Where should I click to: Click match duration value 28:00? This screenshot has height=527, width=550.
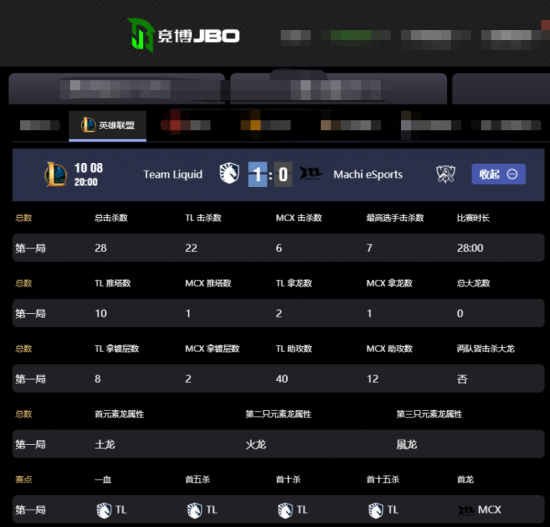point(470,248)
